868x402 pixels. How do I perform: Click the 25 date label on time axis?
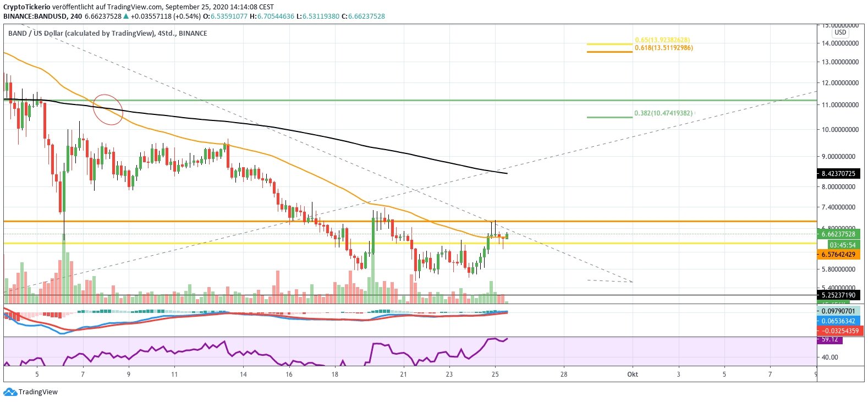pyautogui.click(x=495, y=375)
